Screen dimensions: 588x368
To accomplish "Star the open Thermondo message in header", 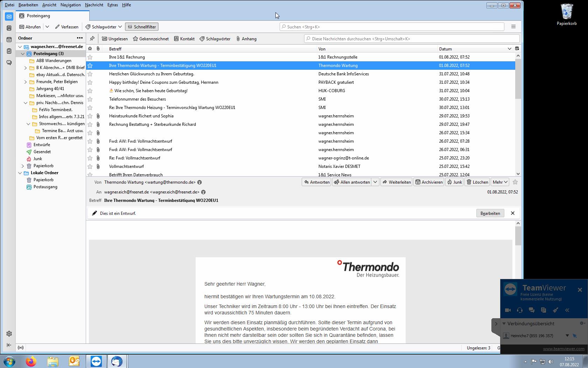I will (515, 182).
